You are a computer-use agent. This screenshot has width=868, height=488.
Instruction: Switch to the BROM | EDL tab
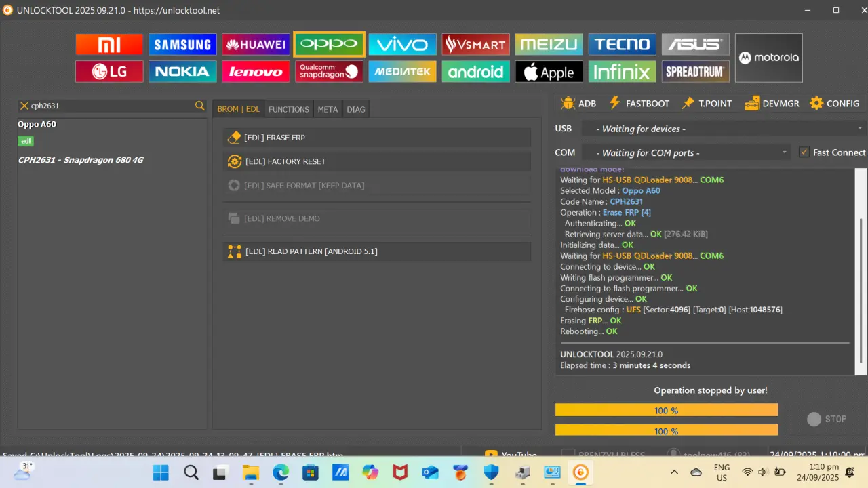coord(238,109)
